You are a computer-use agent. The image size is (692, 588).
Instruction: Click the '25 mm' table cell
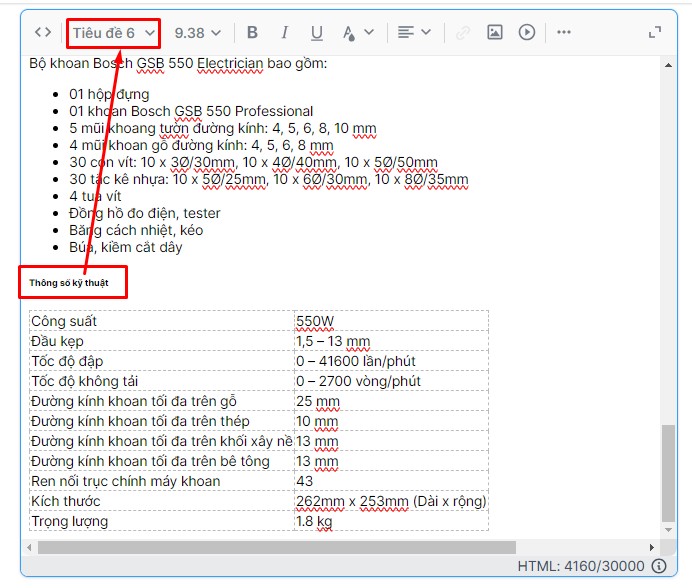pyautogui.click(x=391, y=401)
